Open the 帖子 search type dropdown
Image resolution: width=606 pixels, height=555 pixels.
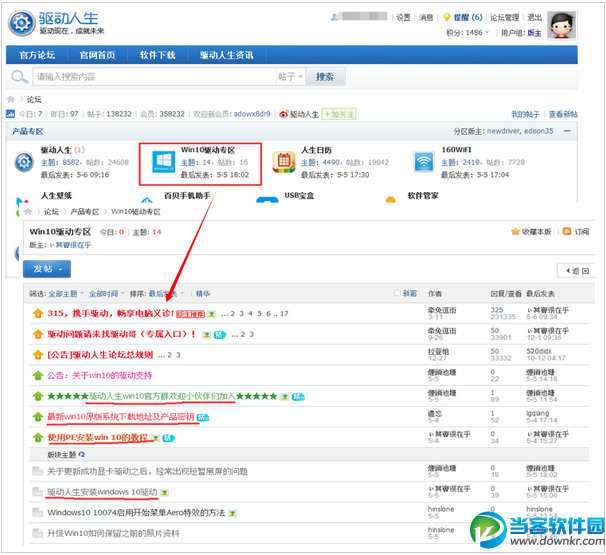click(290, 77)
